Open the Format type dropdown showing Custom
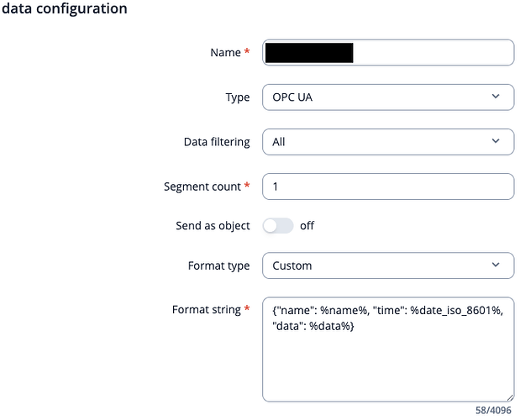This screenshot has width=520, height=420. point(388,265)
